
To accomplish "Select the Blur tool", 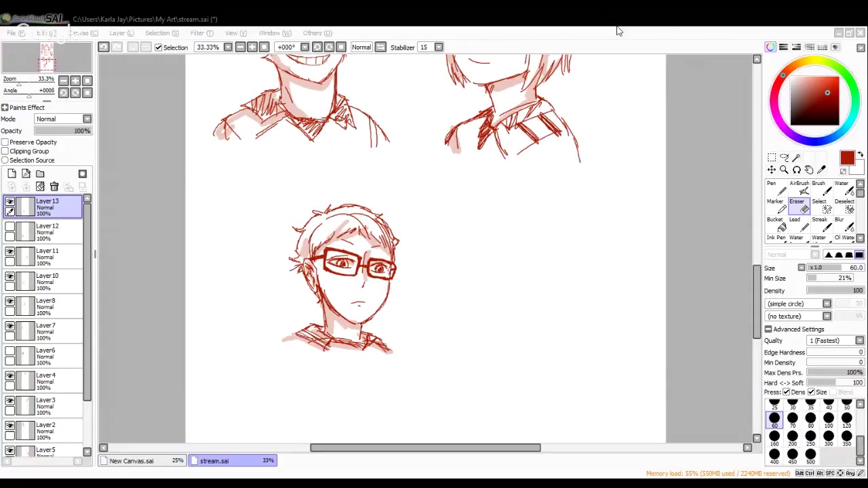I will (843, 224).
